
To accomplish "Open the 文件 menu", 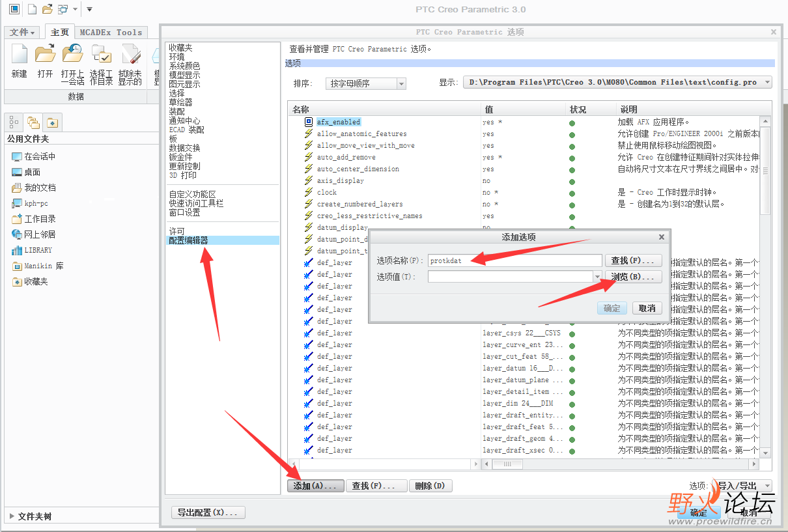I will click(x=23, y=32).
